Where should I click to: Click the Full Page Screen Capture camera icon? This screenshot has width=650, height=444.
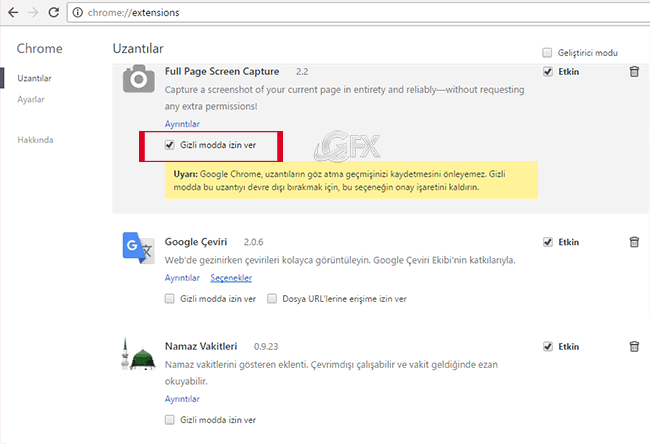(x=139, y=79)
